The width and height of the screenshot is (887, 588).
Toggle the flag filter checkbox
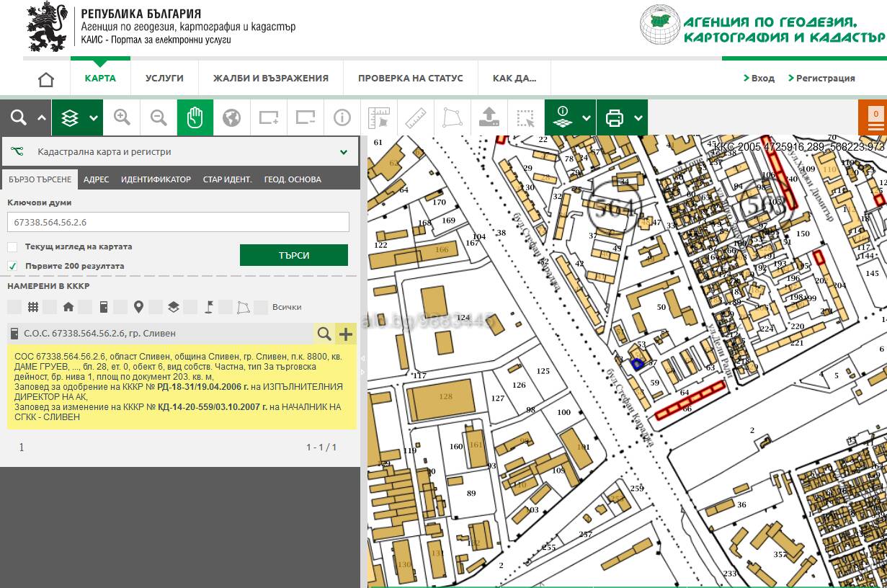click(191, 307)
